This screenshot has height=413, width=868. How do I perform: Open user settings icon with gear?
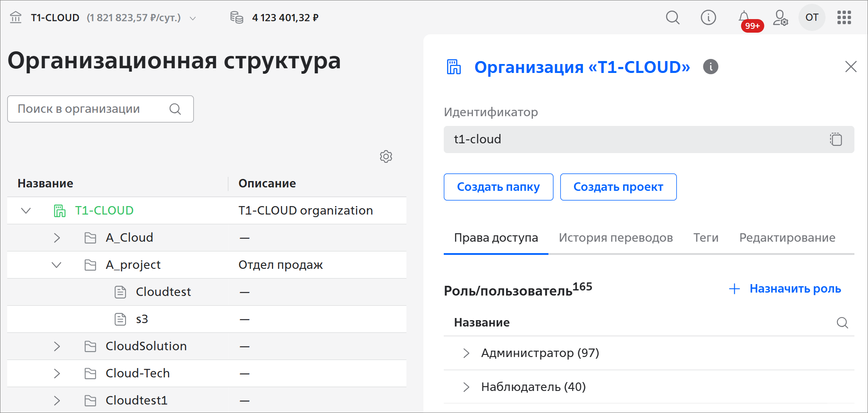coord(780,17)
